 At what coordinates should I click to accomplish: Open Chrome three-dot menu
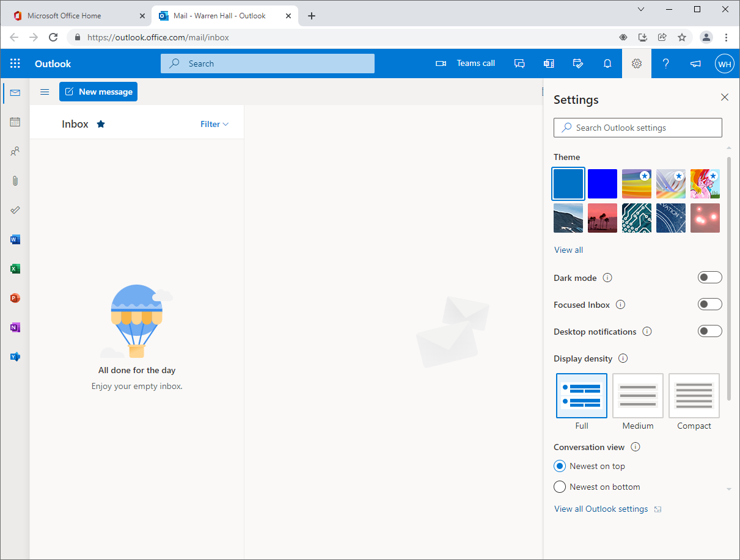pos(727,37)
